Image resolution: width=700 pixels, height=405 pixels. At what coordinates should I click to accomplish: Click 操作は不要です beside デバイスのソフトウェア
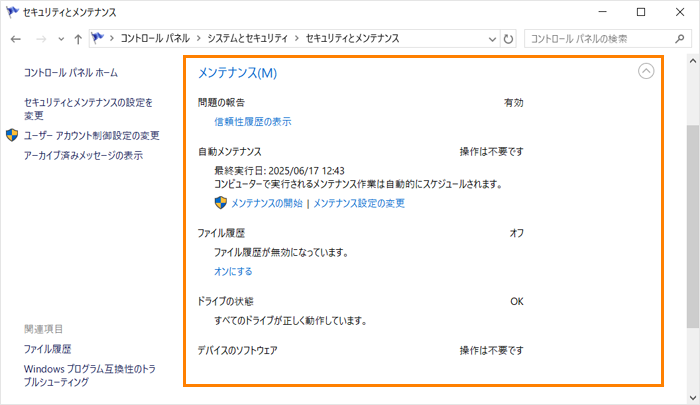tap(492, 351)
